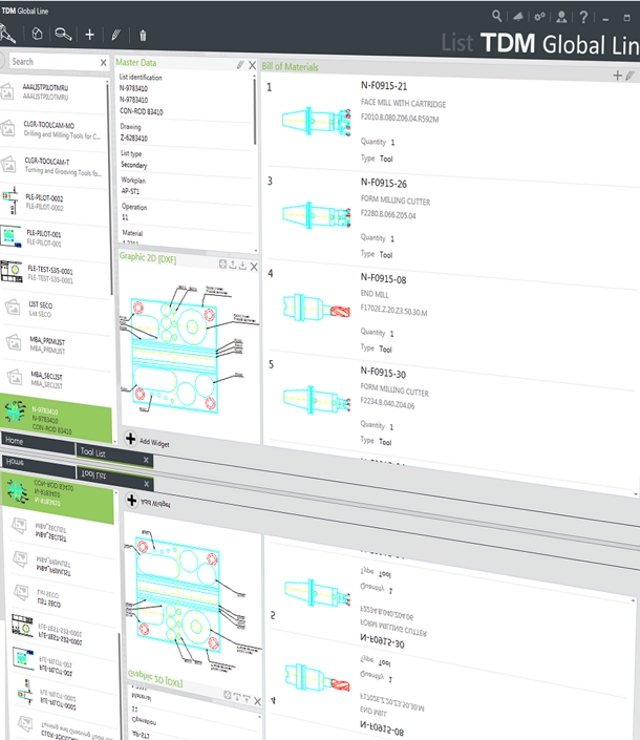Viewport: 640px width, 740px height.
Task: Open BOM item N-F0915-21
Action: 384,86
